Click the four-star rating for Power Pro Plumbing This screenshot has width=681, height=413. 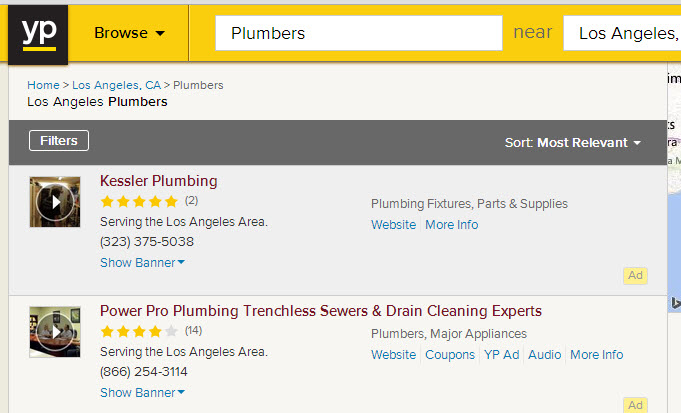(x=139, y=331)
